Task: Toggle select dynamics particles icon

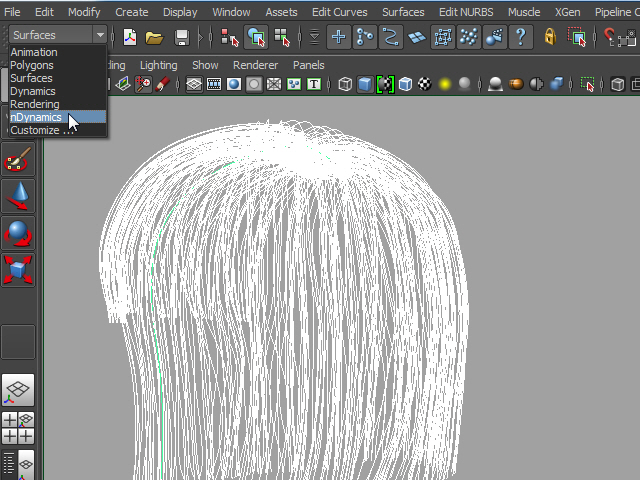Action: pyautogui.click(x=469, y=37)
